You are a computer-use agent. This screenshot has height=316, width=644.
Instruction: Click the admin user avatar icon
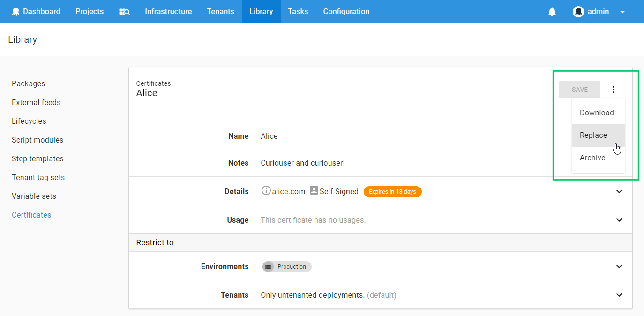(578, 12)
